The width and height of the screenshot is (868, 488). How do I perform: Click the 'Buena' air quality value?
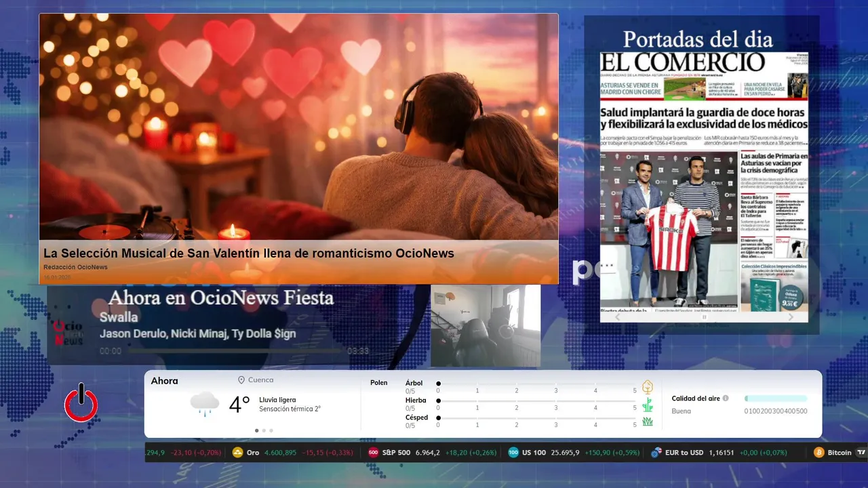coord(681,411)
